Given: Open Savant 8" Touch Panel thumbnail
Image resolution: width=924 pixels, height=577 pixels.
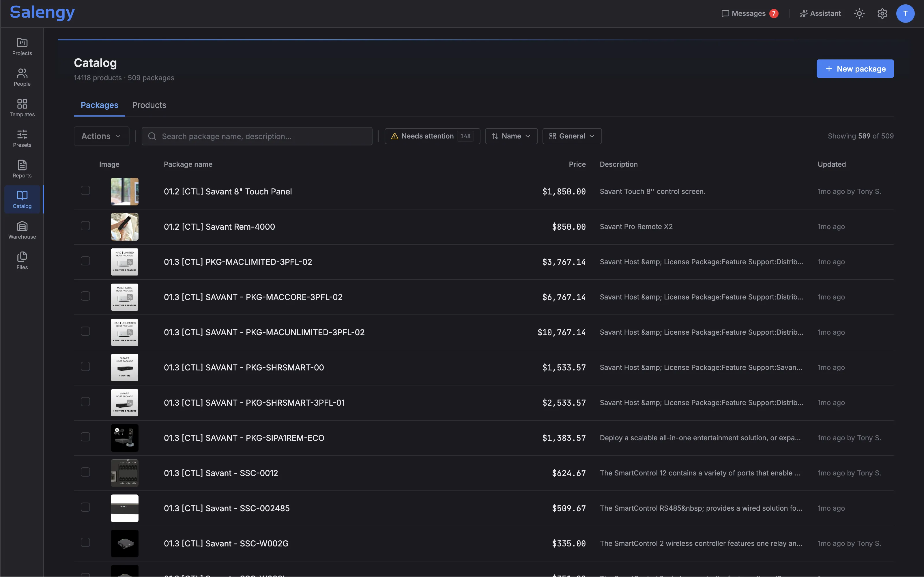Looking at the screenshot, I should 124,192.
